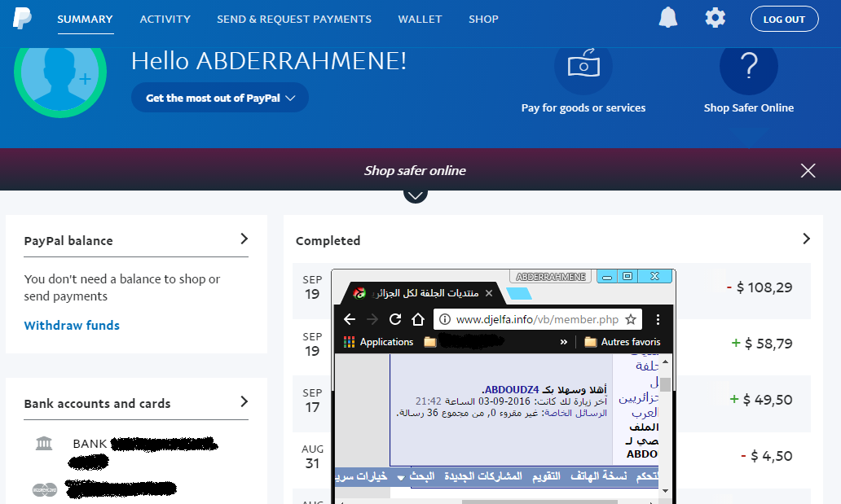This screenshot has width=841, height=504.
Task: Click the forum vertical scrollbar thumb
Action: click(x=665, y=384)
